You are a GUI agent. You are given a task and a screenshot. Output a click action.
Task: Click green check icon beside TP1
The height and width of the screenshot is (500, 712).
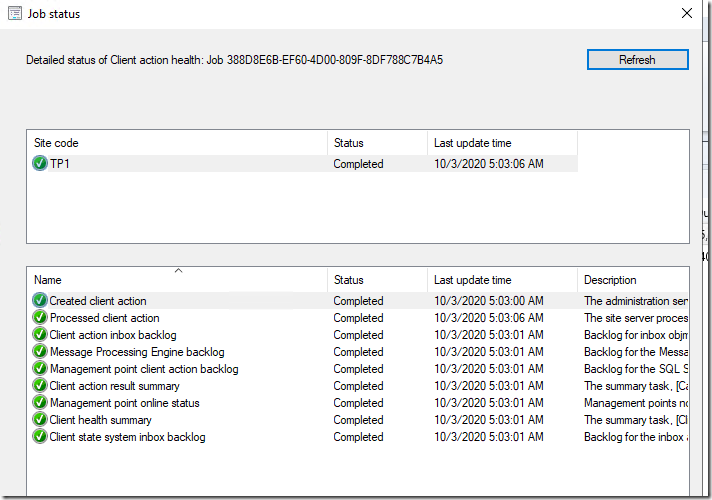pos(40,164)
